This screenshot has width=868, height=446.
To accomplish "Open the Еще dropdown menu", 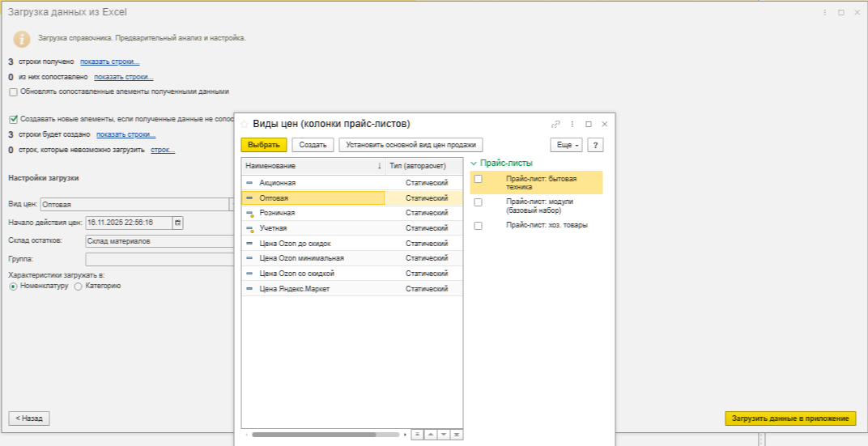I will [566, 145].
